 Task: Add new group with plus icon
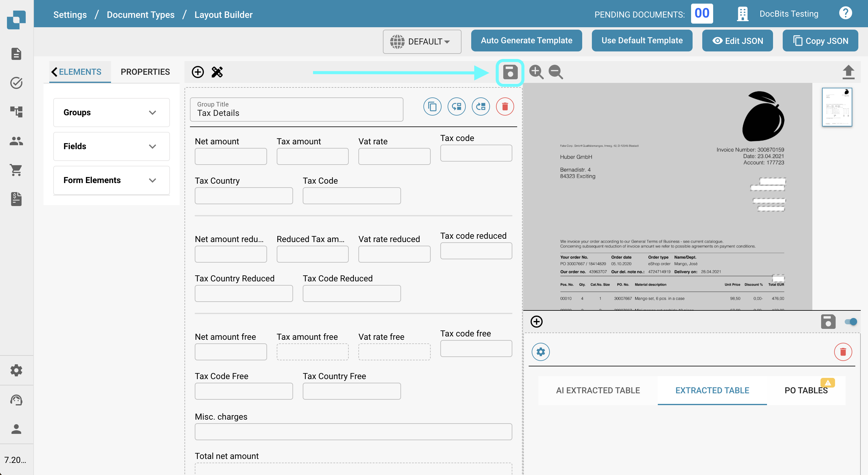point(198,72)
